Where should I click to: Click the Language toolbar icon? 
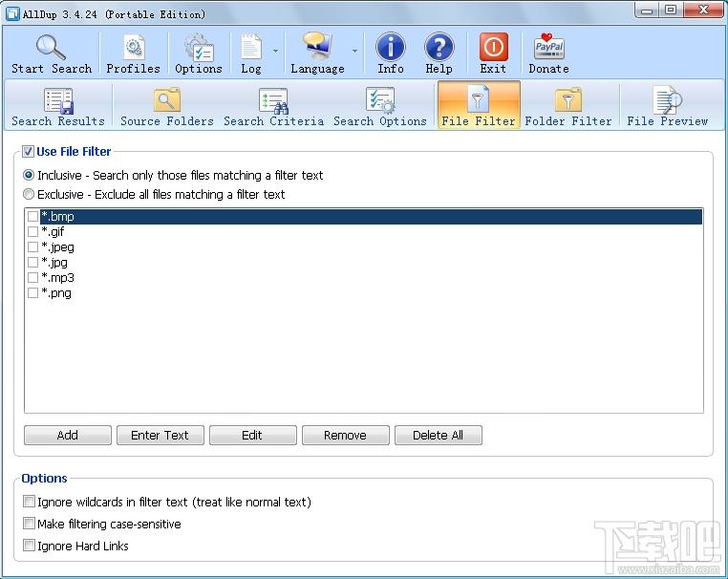(x=317, y=47)
